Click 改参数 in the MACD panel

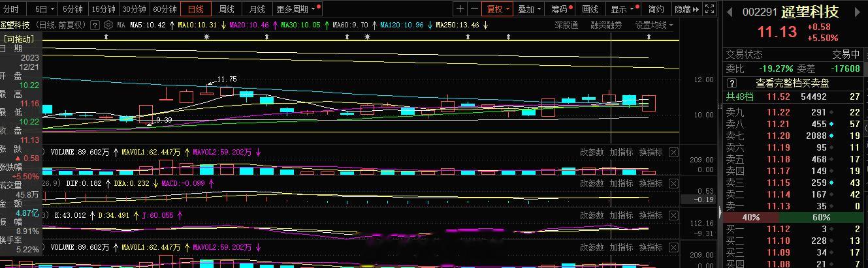click(592, 184)
